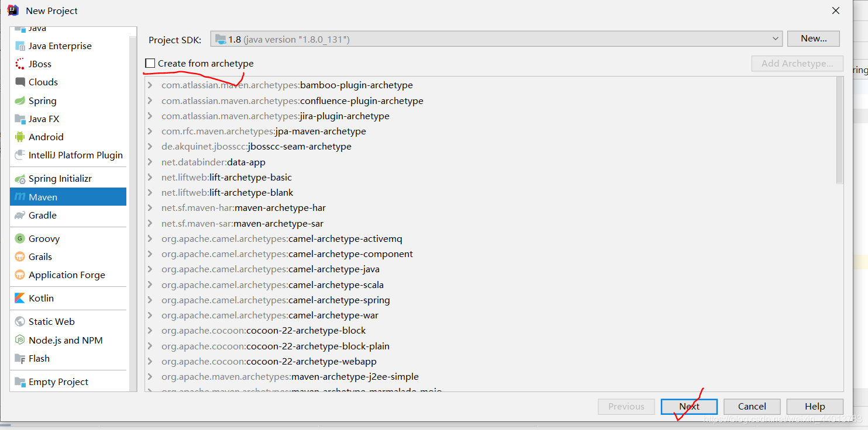Expand jpa-maven-archetype node
Viewport: 868px width, 430px height.
click(150, 131)
